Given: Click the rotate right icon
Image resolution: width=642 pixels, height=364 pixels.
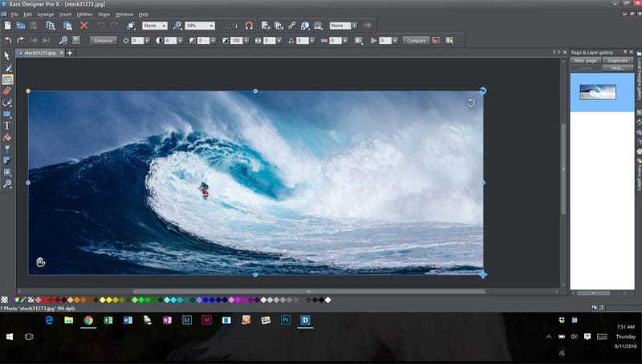Looking at the screenshot, I should click(x=21, y=41).
